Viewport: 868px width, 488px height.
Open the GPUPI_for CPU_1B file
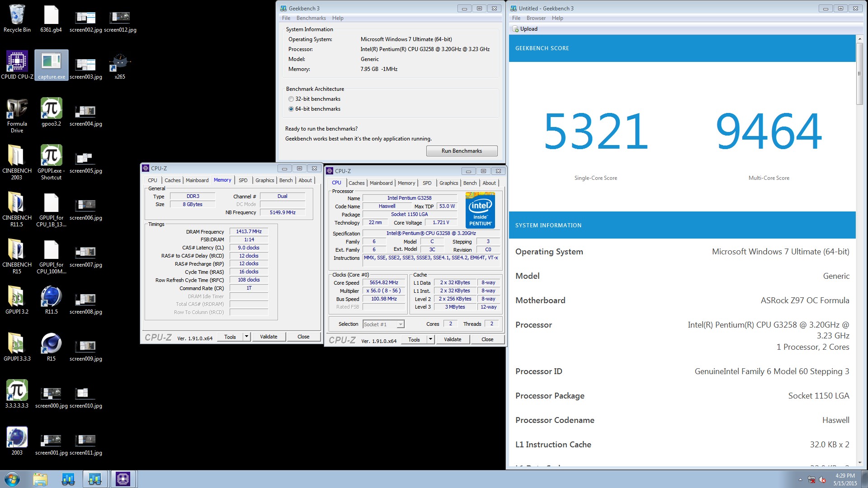coord(51,210)
